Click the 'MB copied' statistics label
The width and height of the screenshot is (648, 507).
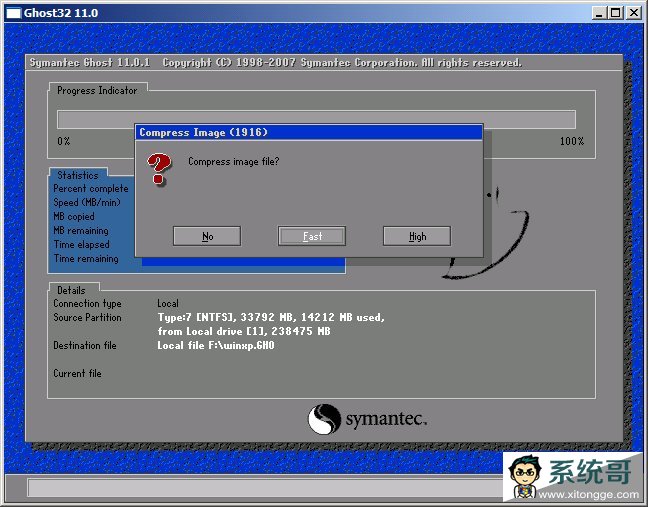coord(74,217)
